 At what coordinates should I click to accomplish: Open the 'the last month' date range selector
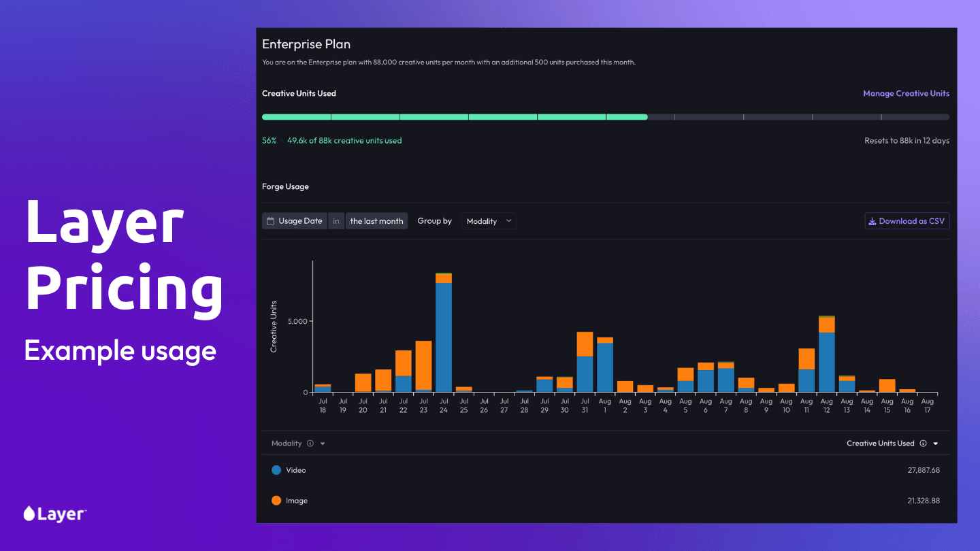point(376,221)
